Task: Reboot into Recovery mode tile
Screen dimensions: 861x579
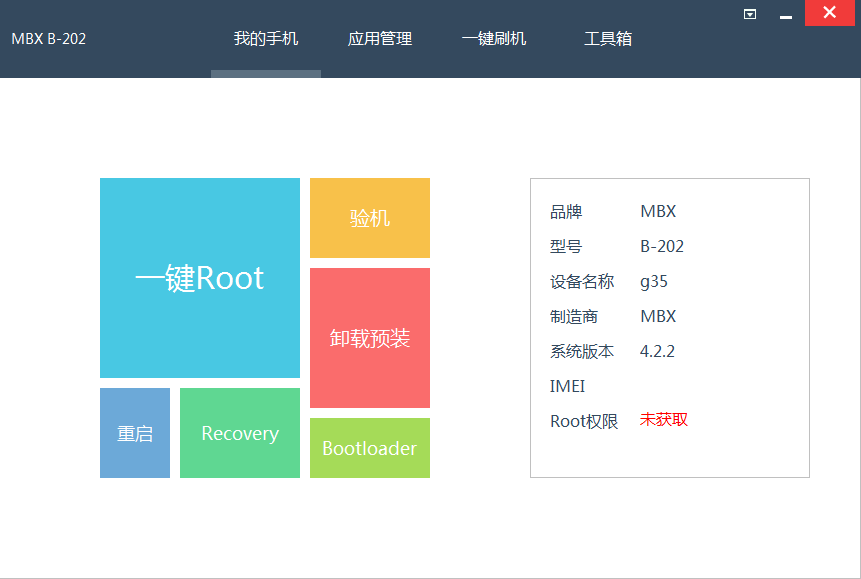Action: pos(240,433)
